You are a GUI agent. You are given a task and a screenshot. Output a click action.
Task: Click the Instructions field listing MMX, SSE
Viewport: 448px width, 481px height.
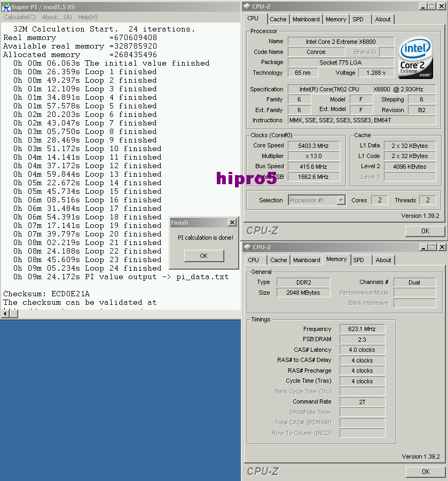coord(361,120)
